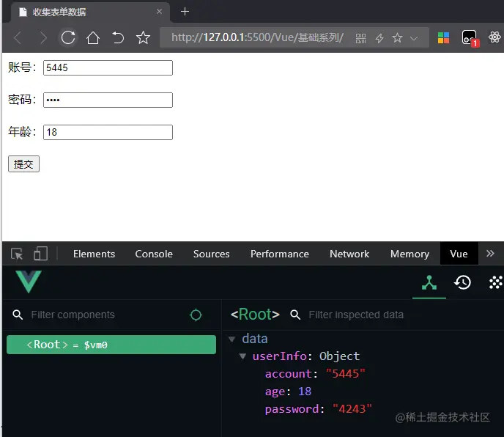504x437 pixels.
Task: Click the inspected data search magnifier icon
Action: [x=295, y=315]
